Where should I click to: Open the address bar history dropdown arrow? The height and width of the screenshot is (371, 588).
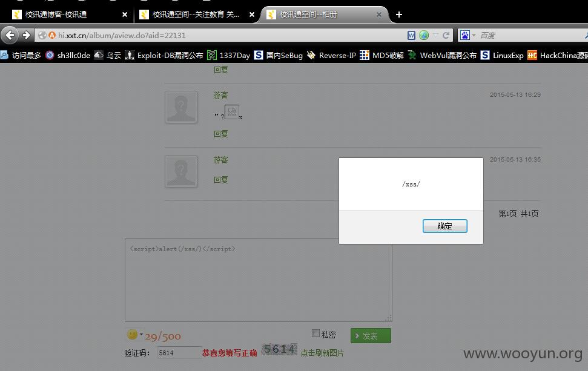435,35
